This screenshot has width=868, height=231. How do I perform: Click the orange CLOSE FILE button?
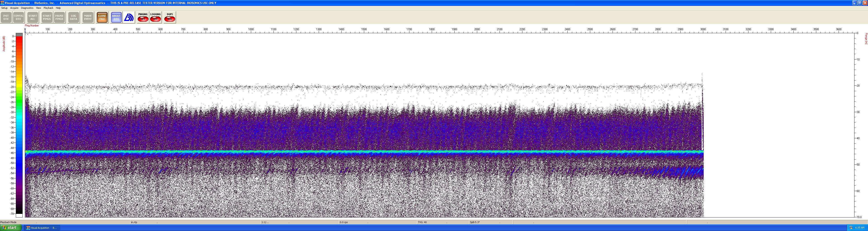coord(102,18)
